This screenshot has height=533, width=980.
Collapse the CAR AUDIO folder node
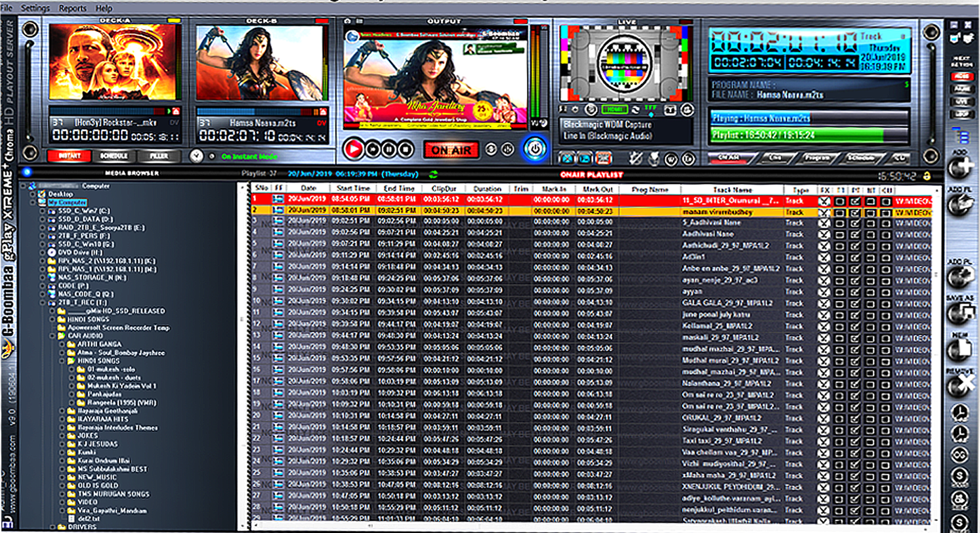click(52, 336)
